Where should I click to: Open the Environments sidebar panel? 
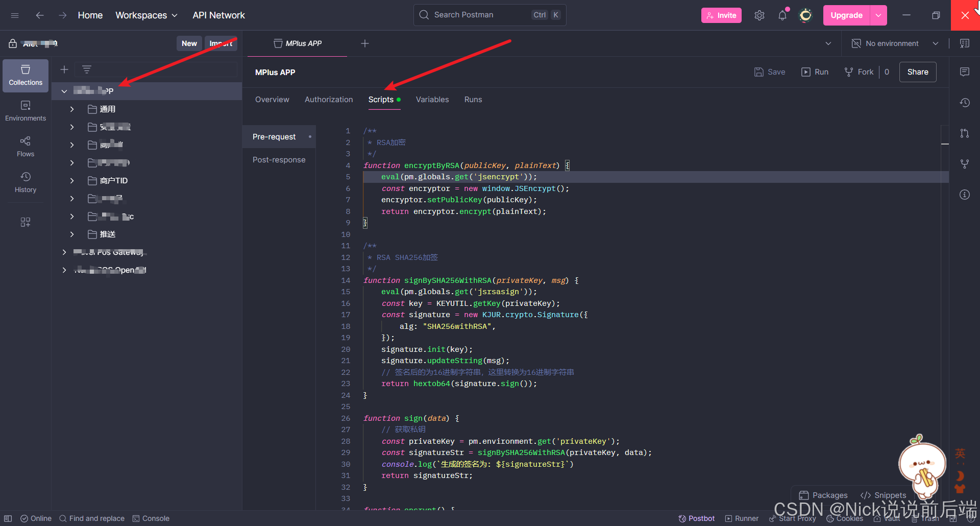pos(26,111)
